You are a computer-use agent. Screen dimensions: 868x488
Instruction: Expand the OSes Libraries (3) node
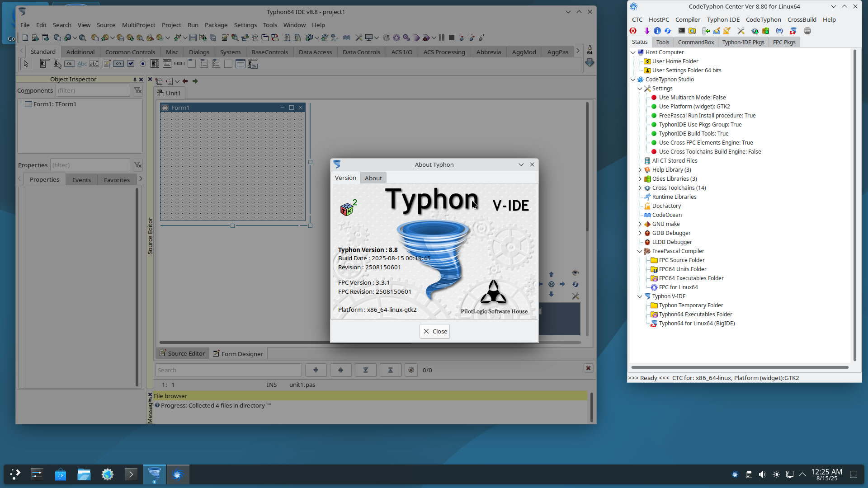tap(640, 179)
